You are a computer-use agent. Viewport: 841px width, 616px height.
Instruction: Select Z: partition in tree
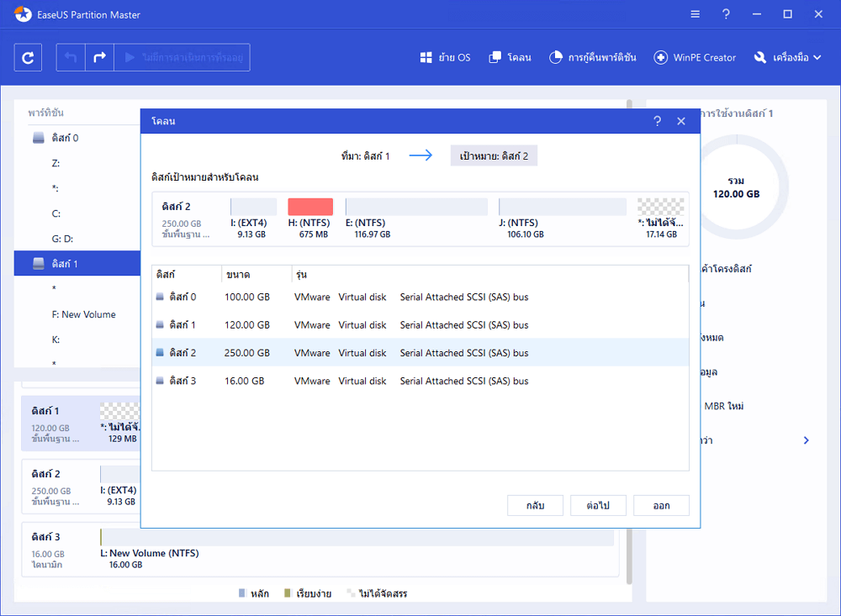pyautogui.click(x=56, y=163)
